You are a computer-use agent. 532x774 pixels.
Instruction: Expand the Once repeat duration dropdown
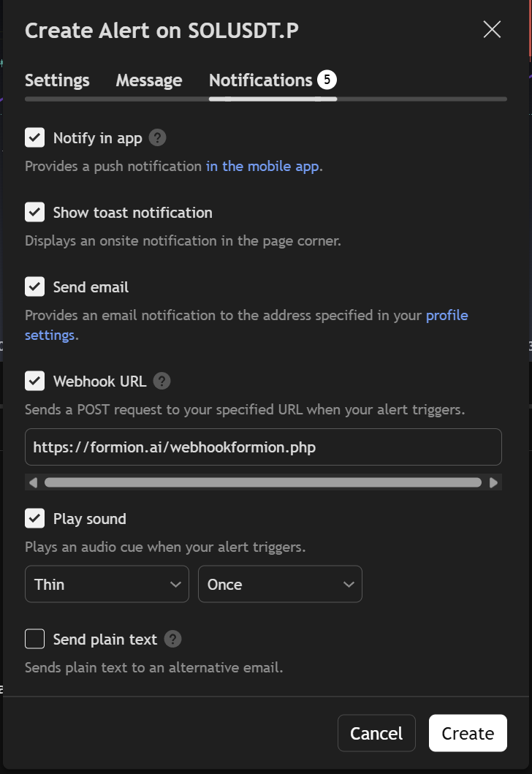click(x=280, y=584)
